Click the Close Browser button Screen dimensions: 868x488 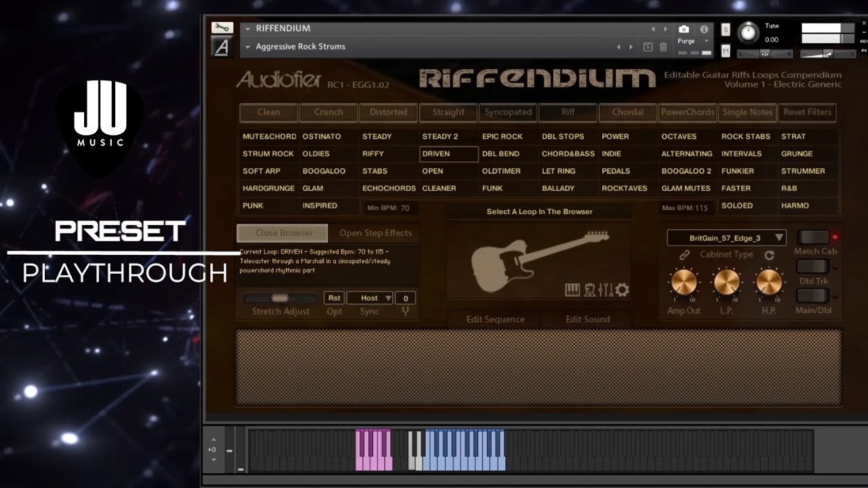point(283,232)
